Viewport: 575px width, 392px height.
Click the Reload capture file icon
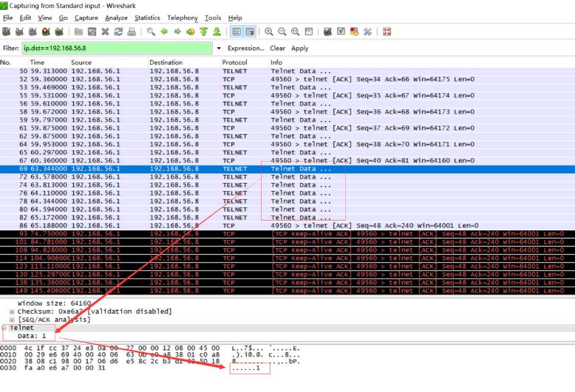[118, 32]
